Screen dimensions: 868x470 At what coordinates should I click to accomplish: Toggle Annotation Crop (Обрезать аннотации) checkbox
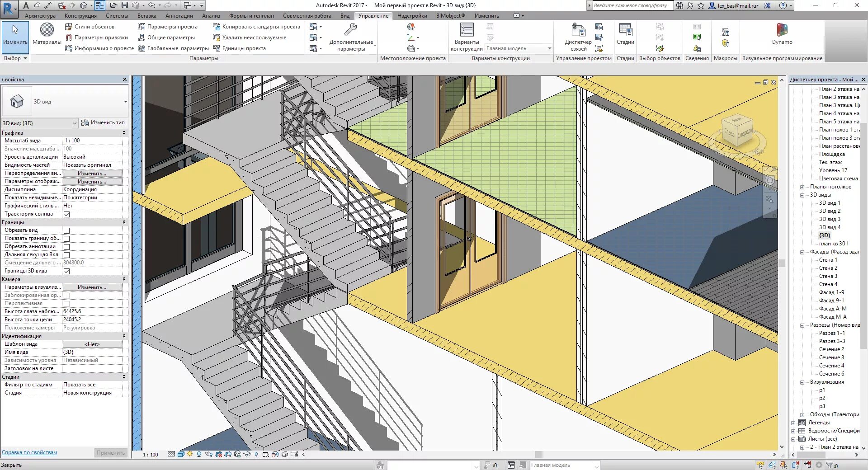67,247
